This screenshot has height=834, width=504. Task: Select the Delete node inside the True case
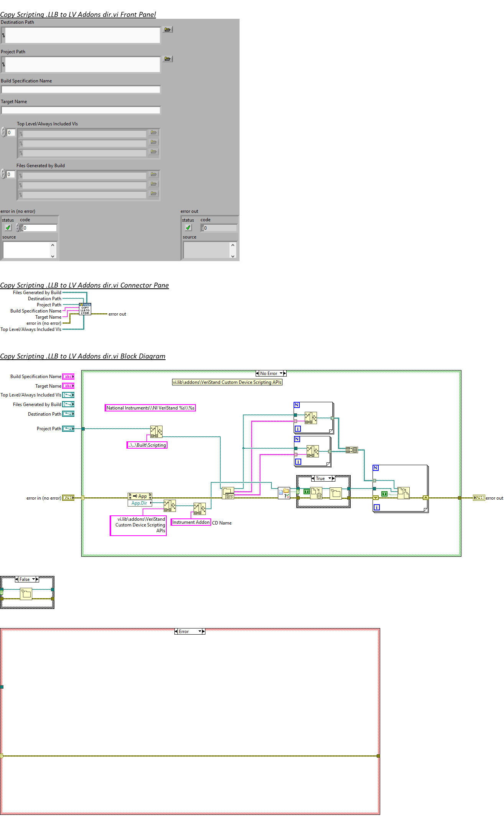[x=316, y=493]
